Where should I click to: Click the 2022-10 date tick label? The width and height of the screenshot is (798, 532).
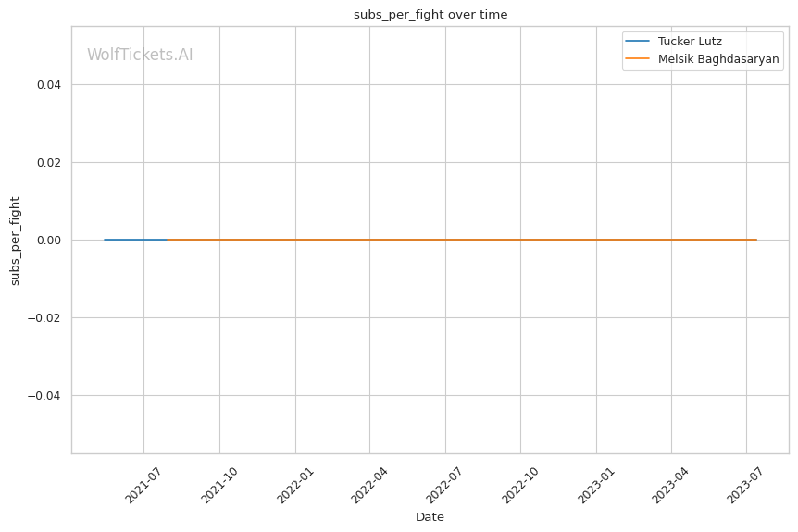tap(519, 485)
